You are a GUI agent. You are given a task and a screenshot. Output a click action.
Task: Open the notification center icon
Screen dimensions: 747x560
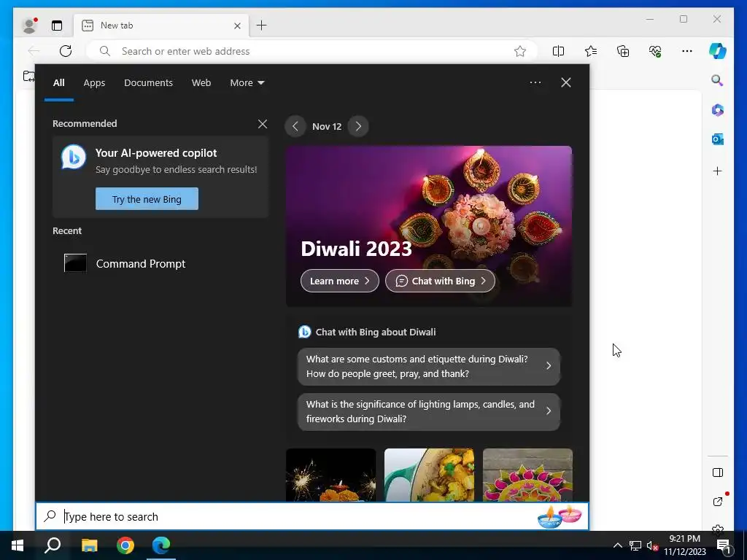tap(724, 545)
